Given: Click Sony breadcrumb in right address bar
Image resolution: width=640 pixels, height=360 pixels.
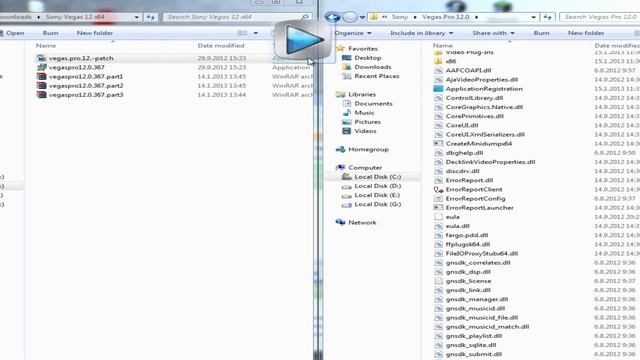Looking at the screenshot, I should (x=400, y=17).
